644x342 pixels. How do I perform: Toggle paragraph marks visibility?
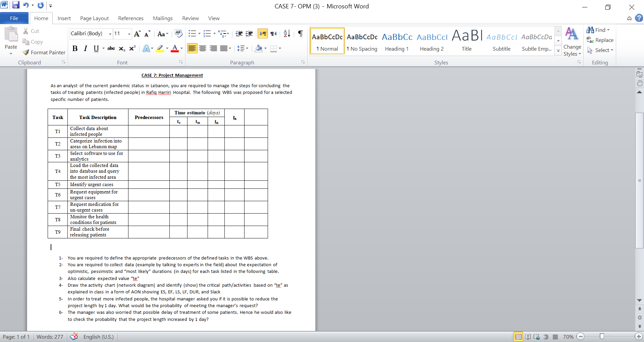point(300,34)
